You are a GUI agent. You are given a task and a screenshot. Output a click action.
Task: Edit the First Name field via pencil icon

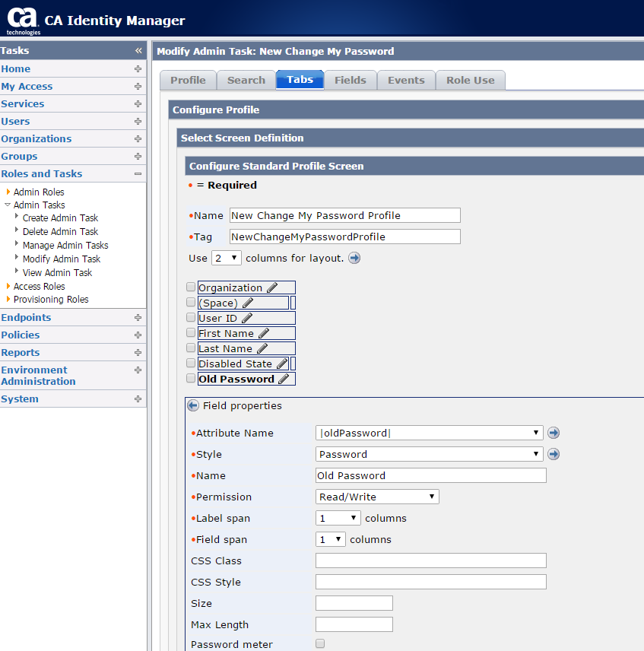tap(264, 333)
